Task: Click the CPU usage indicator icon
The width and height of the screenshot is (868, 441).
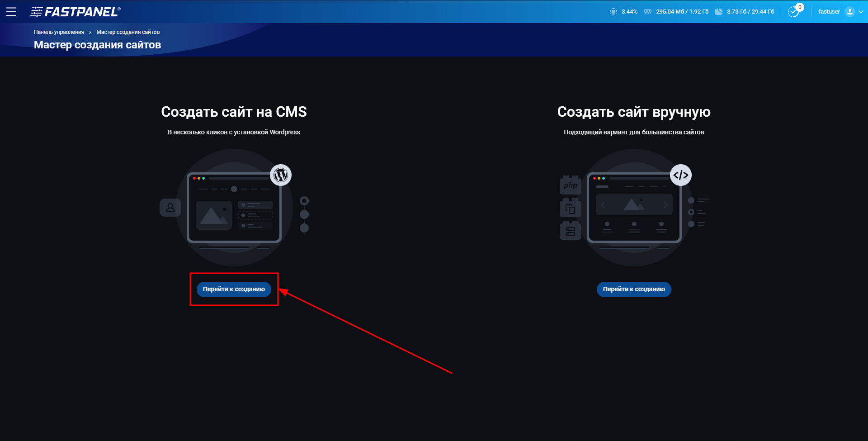Action: (x=613, y=11)
